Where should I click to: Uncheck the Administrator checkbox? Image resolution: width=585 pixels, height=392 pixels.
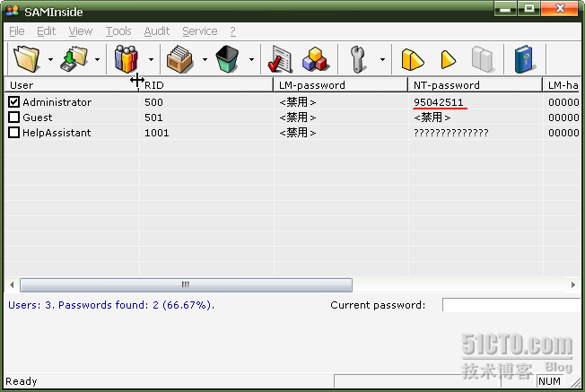pyautogui.click(x=13, y=102)
